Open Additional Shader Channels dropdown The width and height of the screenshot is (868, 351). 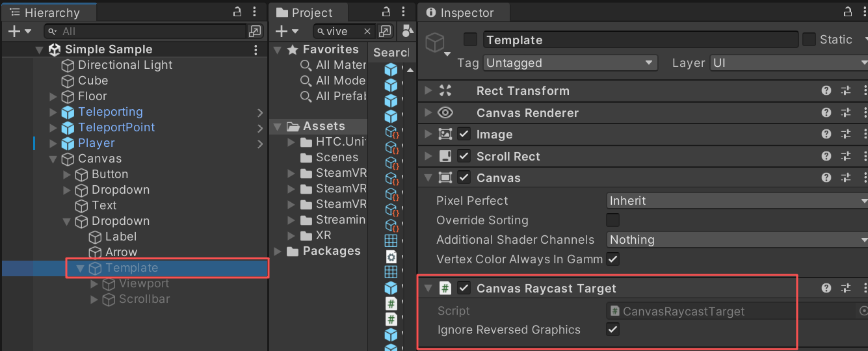pos(737,240)
